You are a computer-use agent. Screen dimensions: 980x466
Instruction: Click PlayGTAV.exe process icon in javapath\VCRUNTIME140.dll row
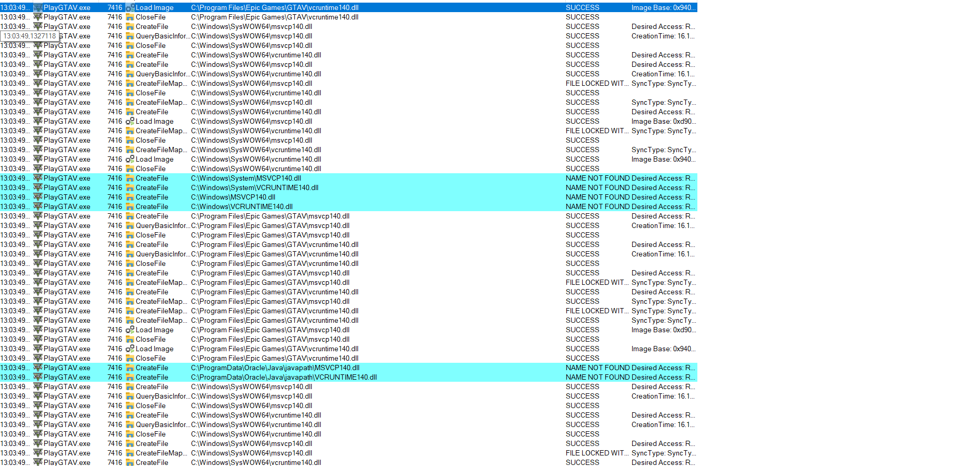tap(38, 378)
